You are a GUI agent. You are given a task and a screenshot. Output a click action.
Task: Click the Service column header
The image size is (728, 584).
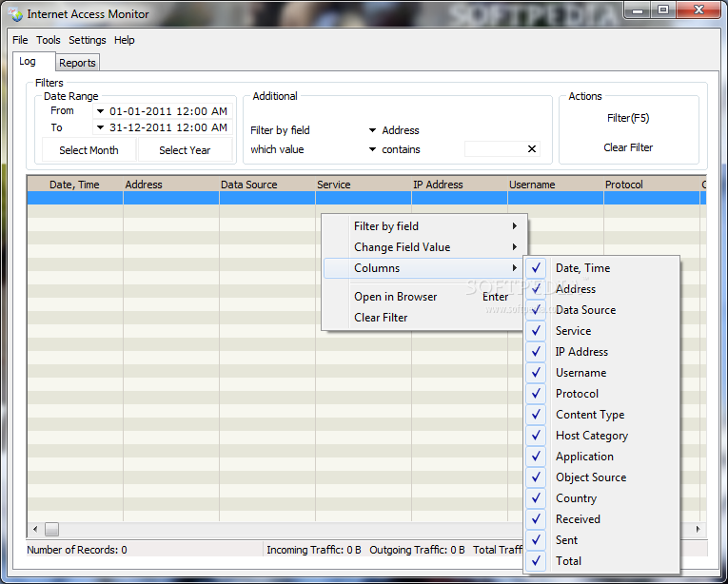pos(364,185)
